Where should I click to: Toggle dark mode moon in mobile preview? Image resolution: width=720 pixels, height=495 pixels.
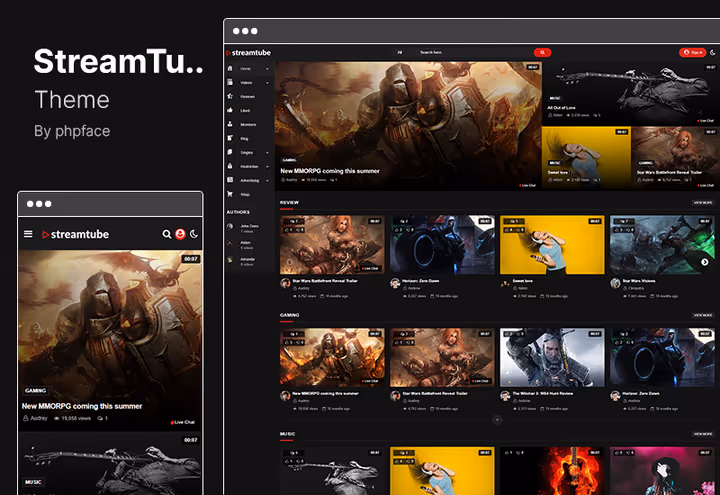(194, 234)
